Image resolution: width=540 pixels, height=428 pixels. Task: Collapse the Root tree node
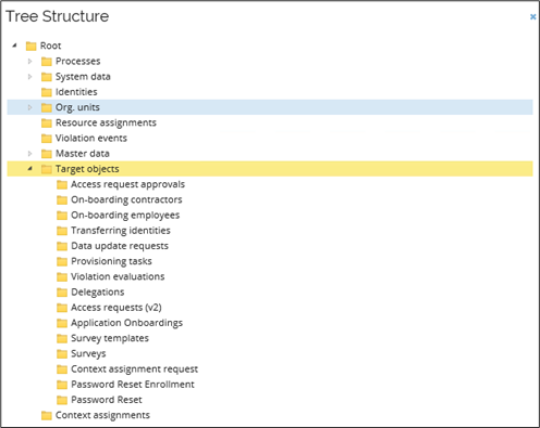(x=14, y=45)
